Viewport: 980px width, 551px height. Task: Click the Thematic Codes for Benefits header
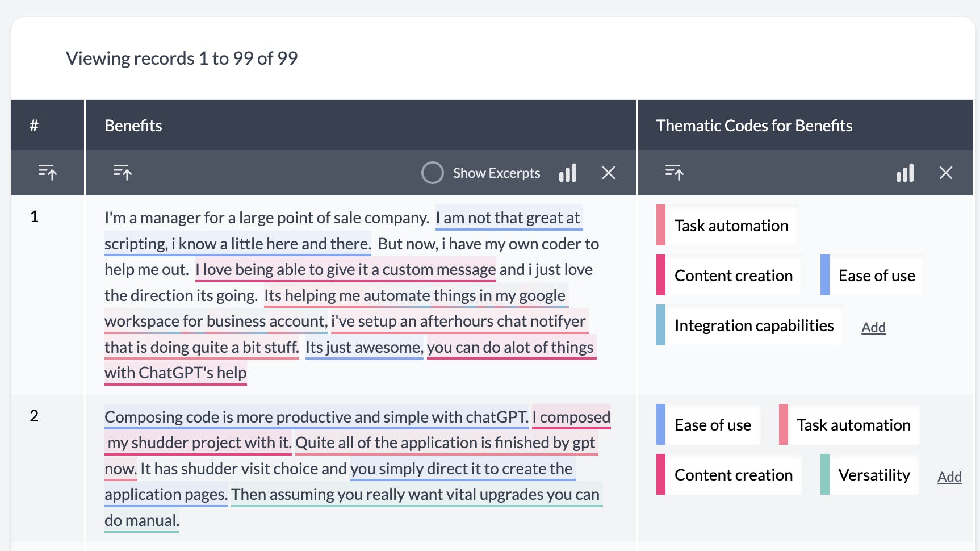754,125
